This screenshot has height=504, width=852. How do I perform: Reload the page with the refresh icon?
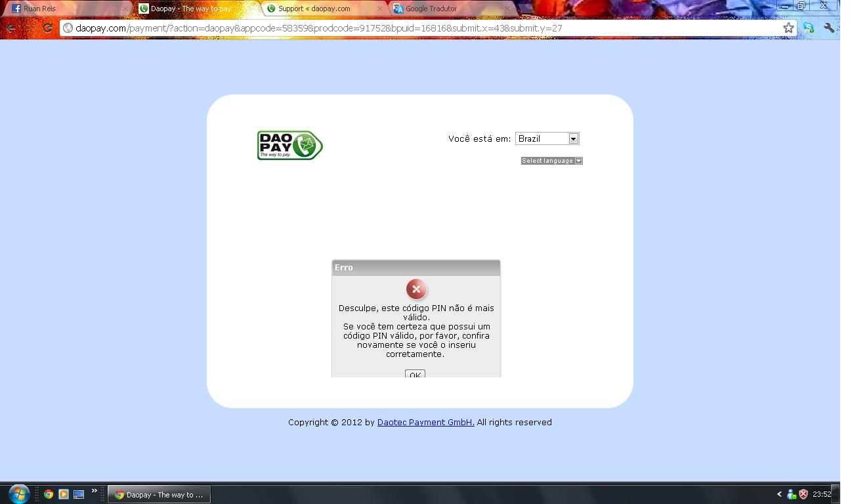pyautogui.click(x=47, y=28)
